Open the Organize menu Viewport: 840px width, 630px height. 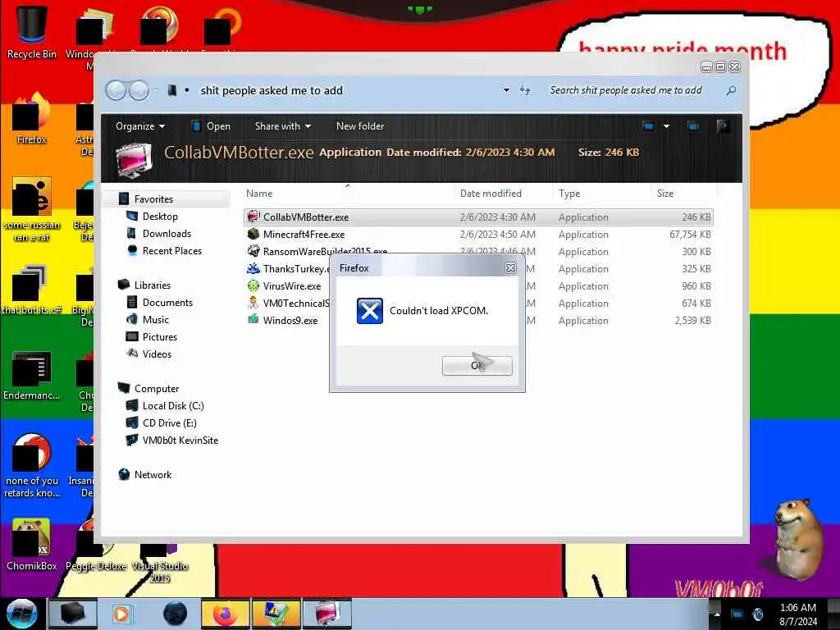(139, 126)
